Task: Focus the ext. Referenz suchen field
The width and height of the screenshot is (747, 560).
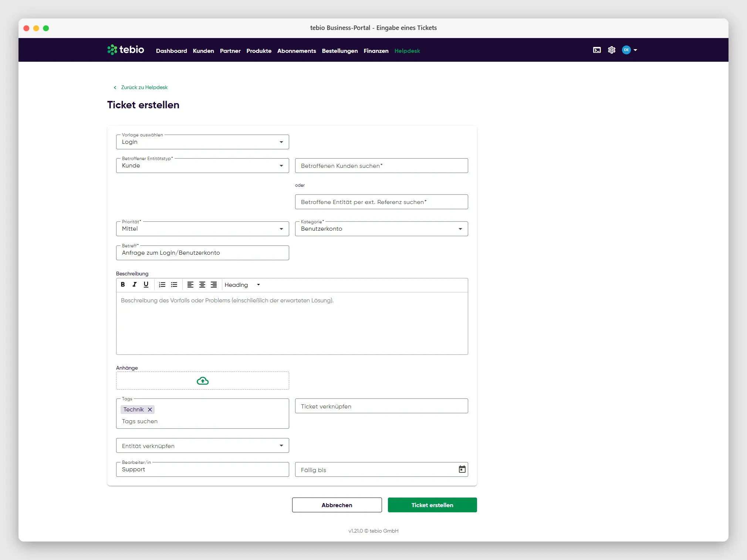Action: 382,202
